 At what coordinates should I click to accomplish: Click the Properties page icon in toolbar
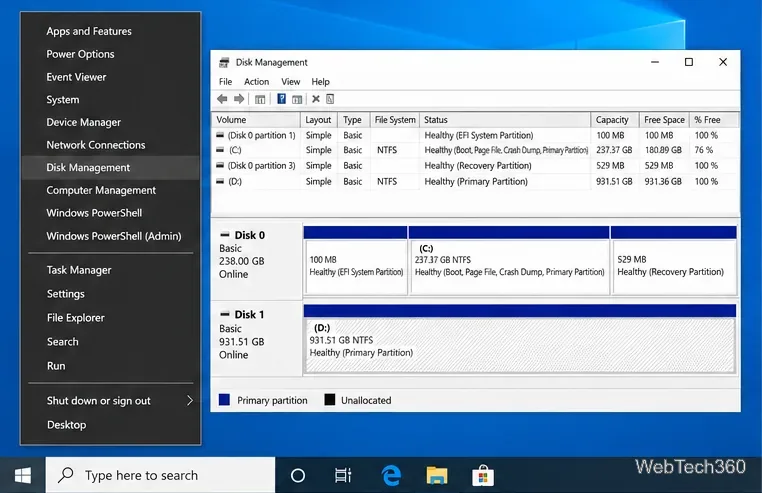(330, 99)
